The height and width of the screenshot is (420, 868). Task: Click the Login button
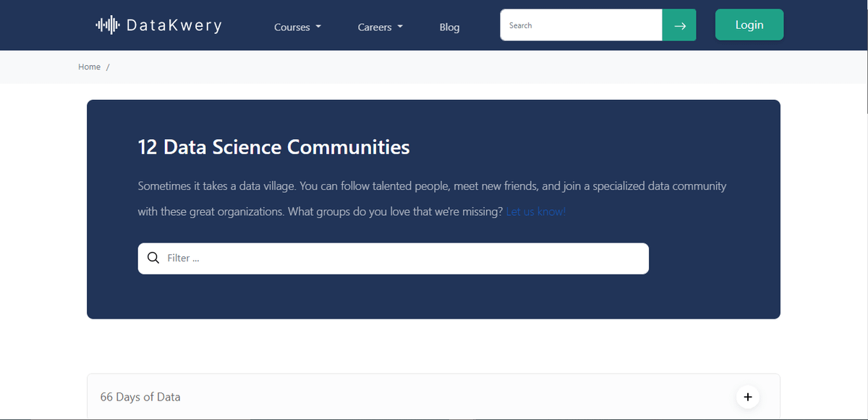[x=749, y=25]
